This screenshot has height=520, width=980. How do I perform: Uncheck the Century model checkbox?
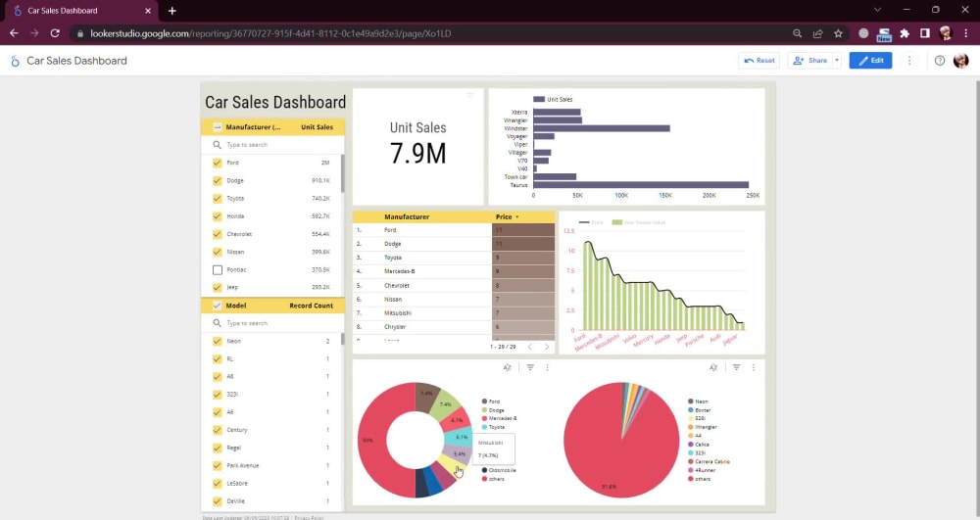click(x=217, y=430)
